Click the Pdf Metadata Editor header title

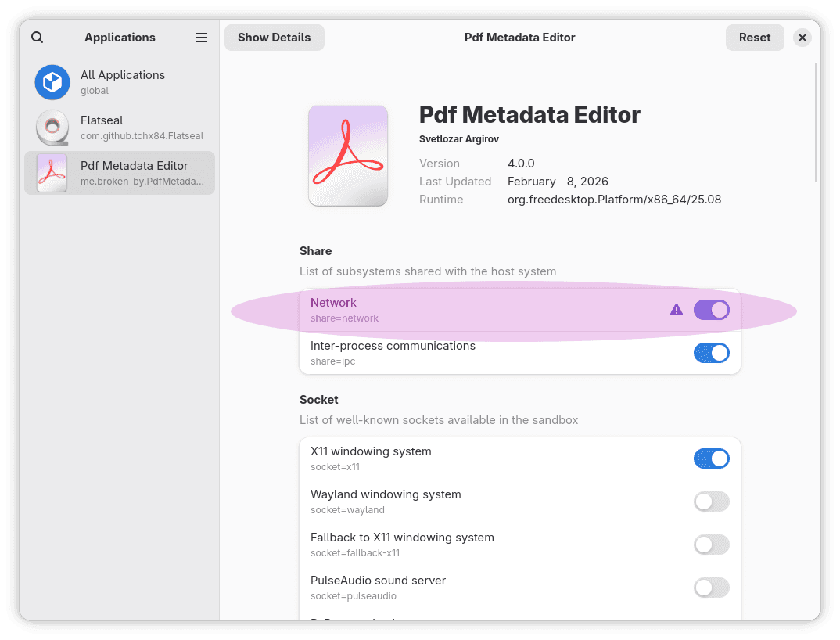click(x=519, y=38)
